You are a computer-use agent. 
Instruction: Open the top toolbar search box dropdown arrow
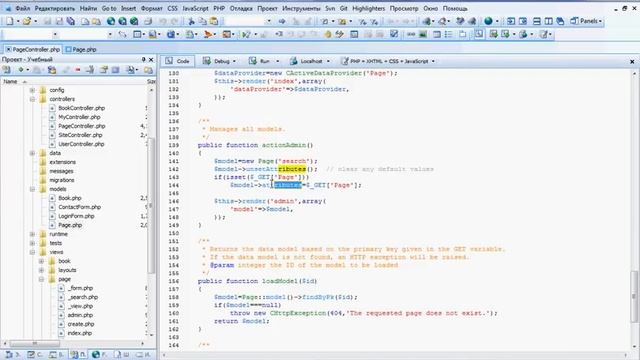tap(269, 21)
